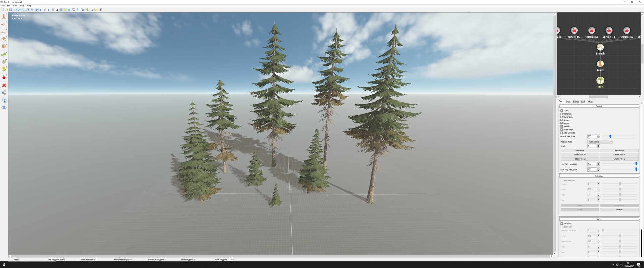Switch to Perspective view with P button

(37, 10)
